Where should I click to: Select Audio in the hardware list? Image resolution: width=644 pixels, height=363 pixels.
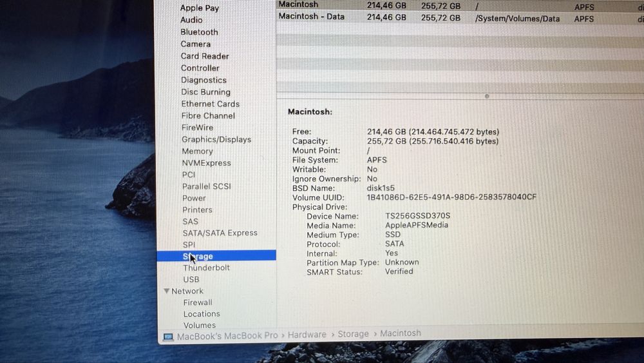191,20
